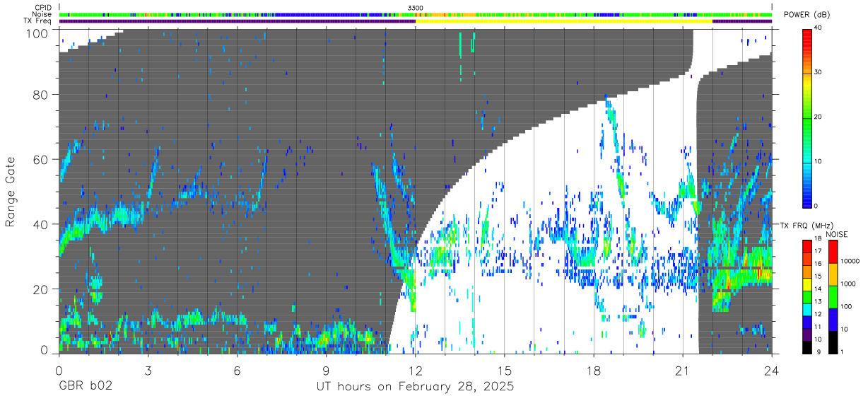Click the x-axis title showing February 28, 2025

click(415, 388)
